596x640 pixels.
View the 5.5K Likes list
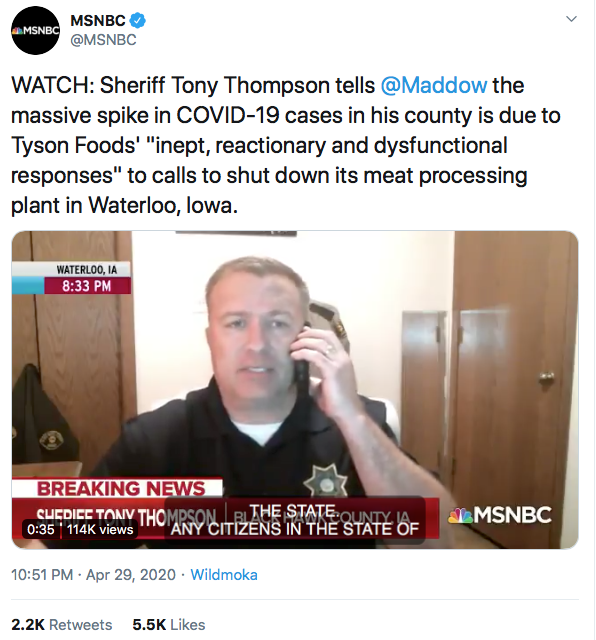click(169, 624)
